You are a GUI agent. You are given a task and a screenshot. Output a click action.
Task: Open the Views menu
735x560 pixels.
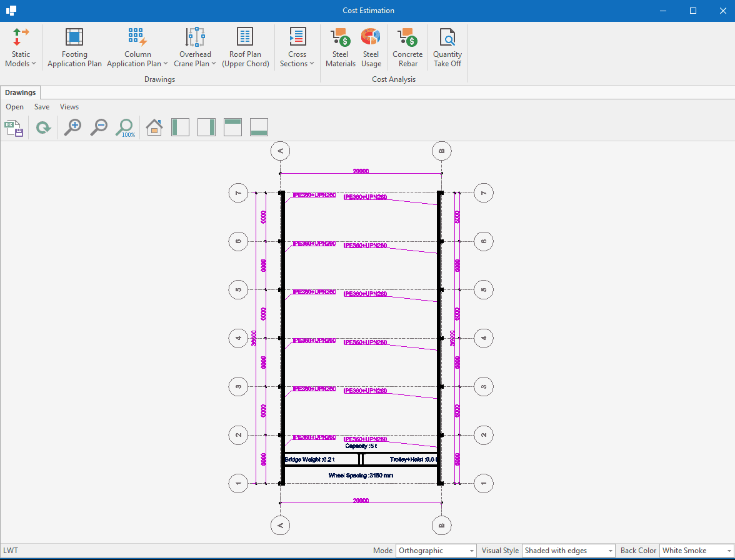point(69,107)
